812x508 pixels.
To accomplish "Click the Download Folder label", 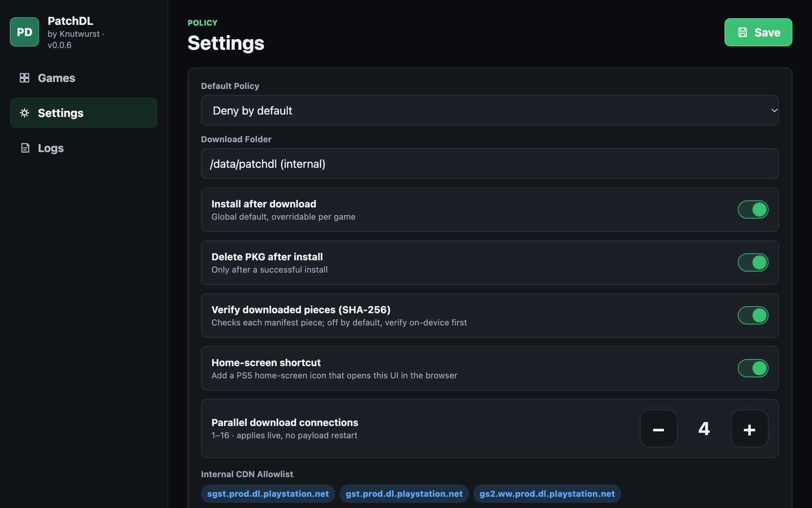I will coord(236,139).
